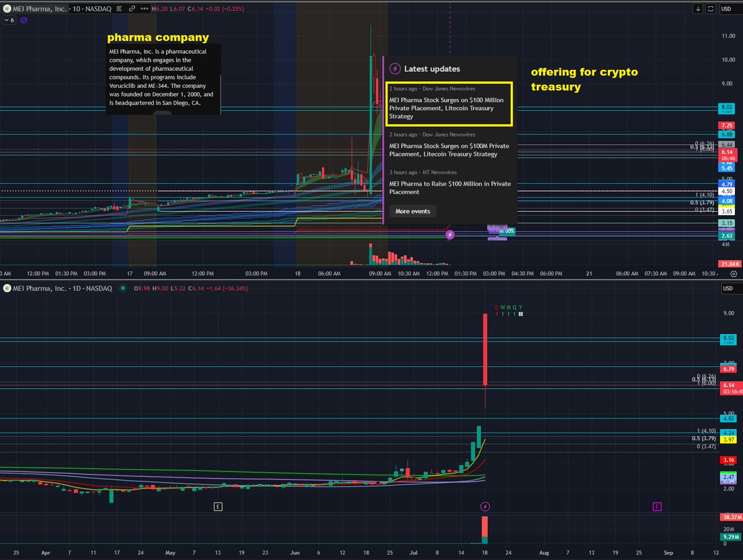Click the 3.15 price label on top chart axis
The image size is (743, 560).
tap(726, 223)
